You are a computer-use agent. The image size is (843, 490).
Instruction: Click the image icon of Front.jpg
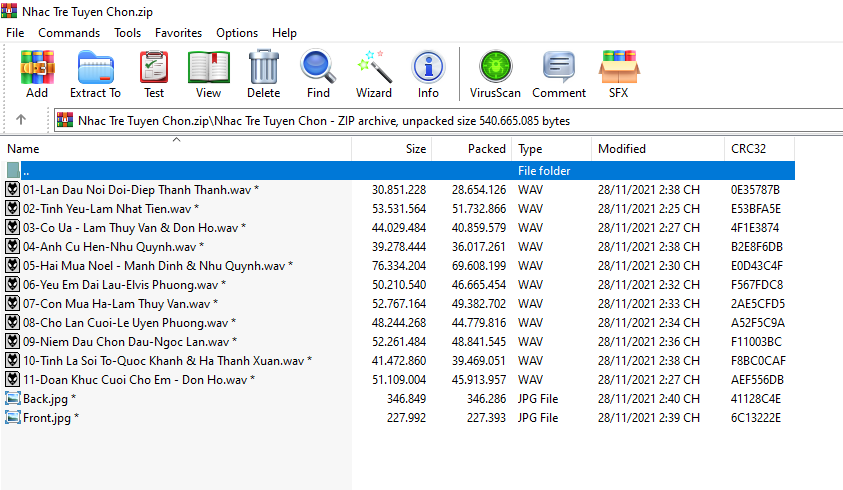point(13,417)
